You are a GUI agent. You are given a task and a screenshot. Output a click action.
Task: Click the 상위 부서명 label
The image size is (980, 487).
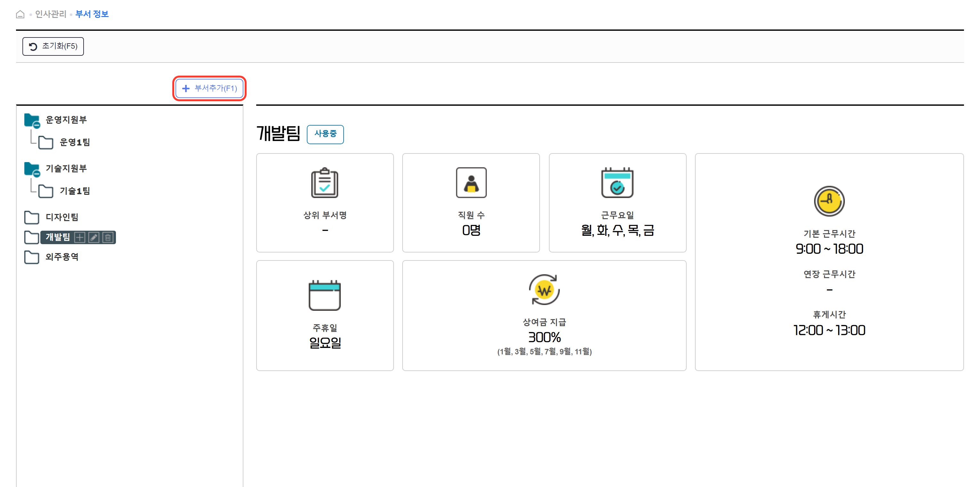click(x=325, y=215)
